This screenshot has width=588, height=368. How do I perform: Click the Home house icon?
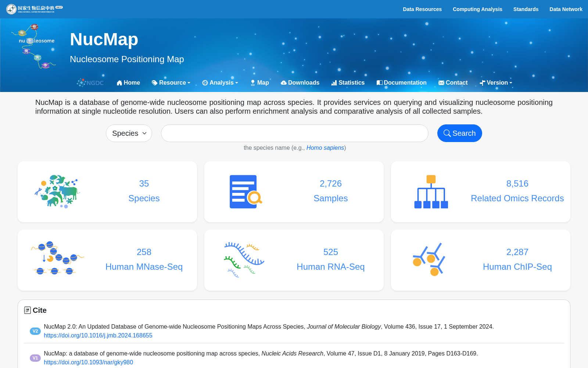(x=119, y=83)
